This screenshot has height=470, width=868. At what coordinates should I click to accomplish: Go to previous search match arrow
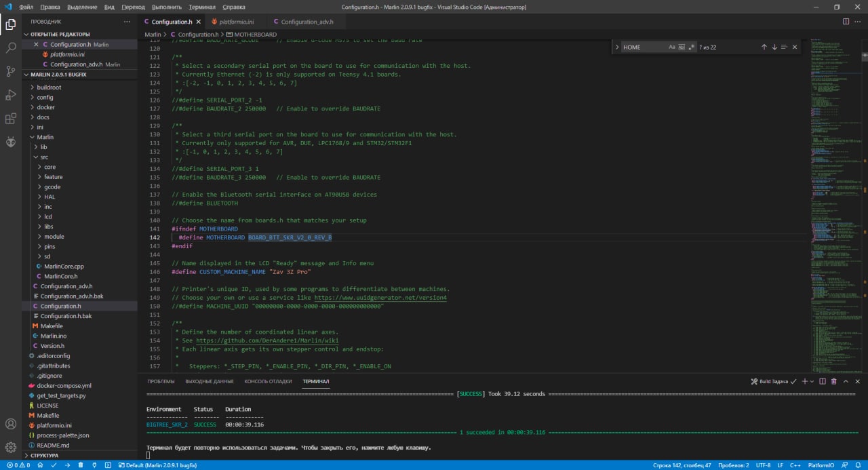tap(764, 47)
